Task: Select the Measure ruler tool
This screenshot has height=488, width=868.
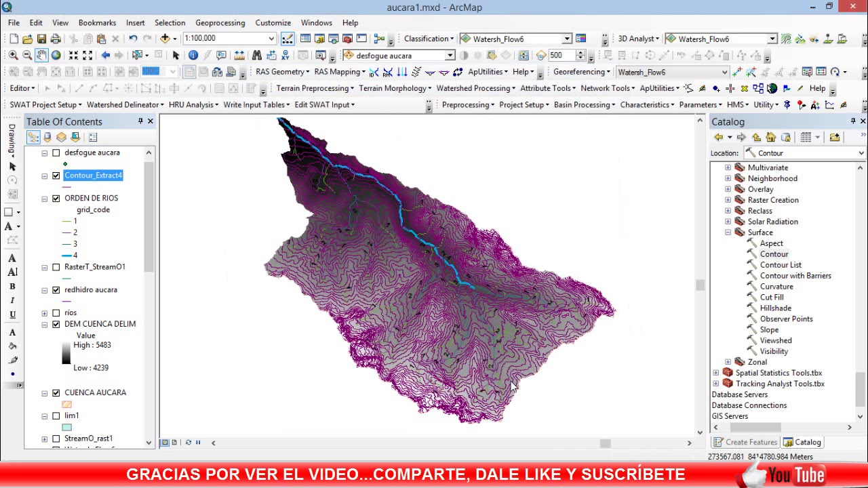Action: coord(239,55)
